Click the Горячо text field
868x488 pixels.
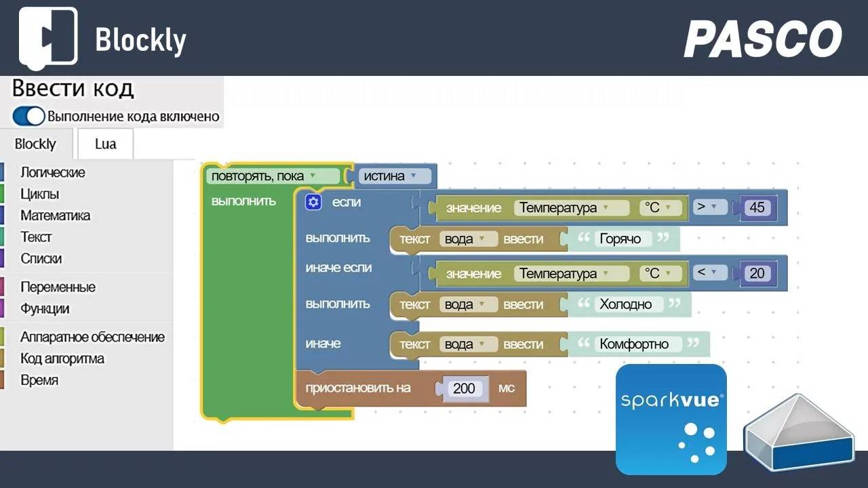tap(620, 239)
